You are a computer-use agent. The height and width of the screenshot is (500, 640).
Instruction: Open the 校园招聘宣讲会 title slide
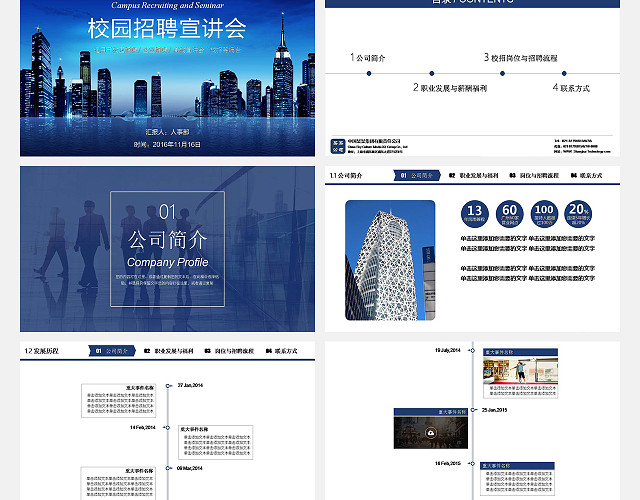(x=167, y=78)
